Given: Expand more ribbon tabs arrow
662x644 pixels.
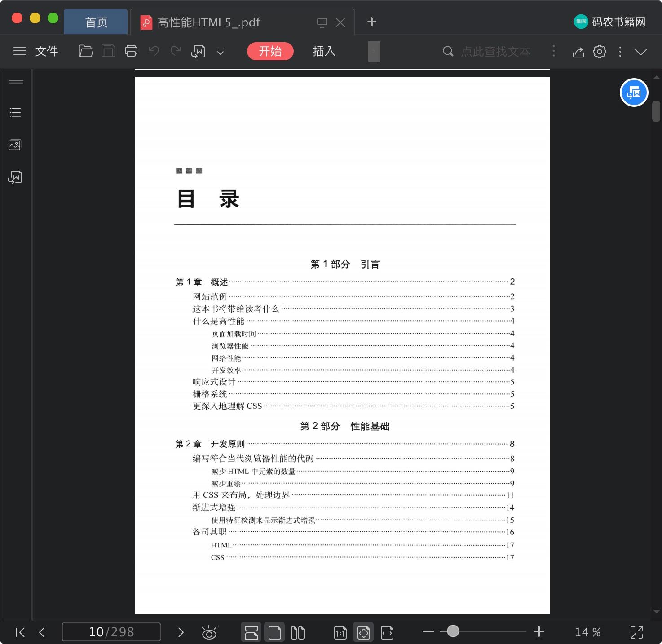Looking at the screenshot, I should (x=374, y=51).
